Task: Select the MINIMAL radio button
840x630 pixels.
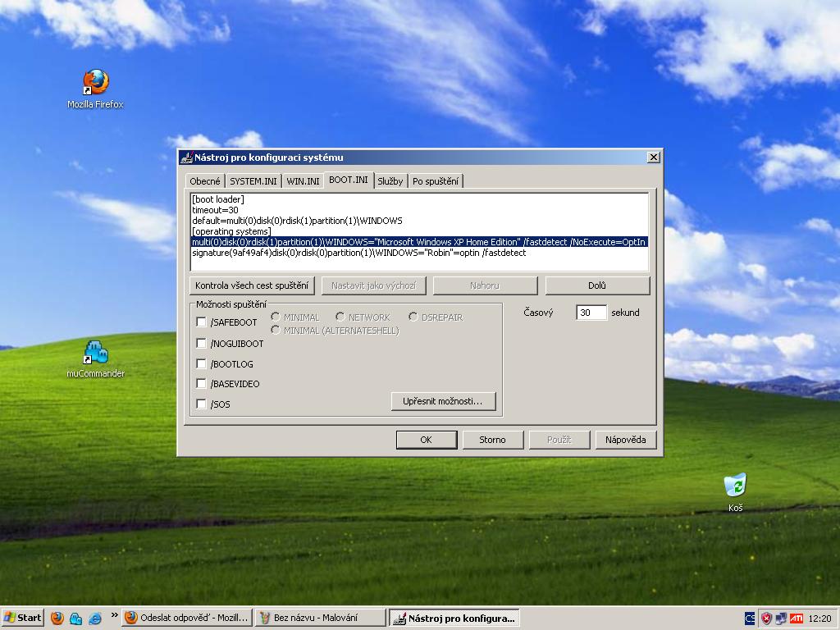Action: point(276,317)
